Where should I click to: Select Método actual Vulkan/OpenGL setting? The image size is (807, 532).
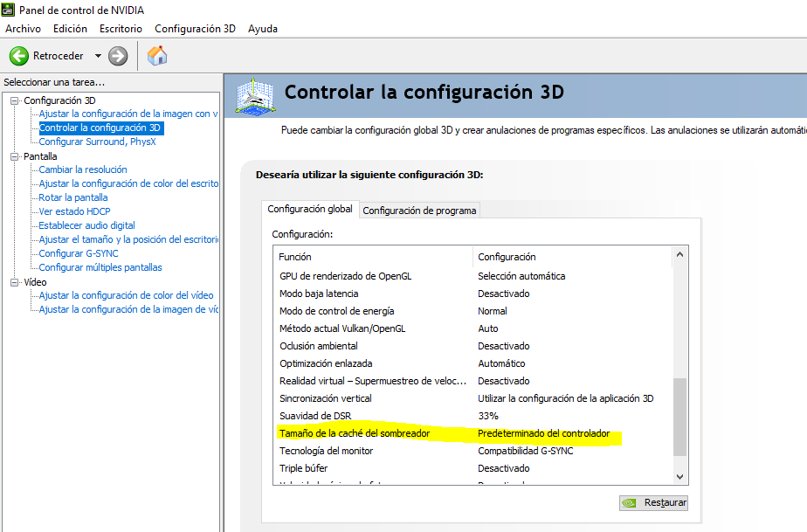coord(473,328)
